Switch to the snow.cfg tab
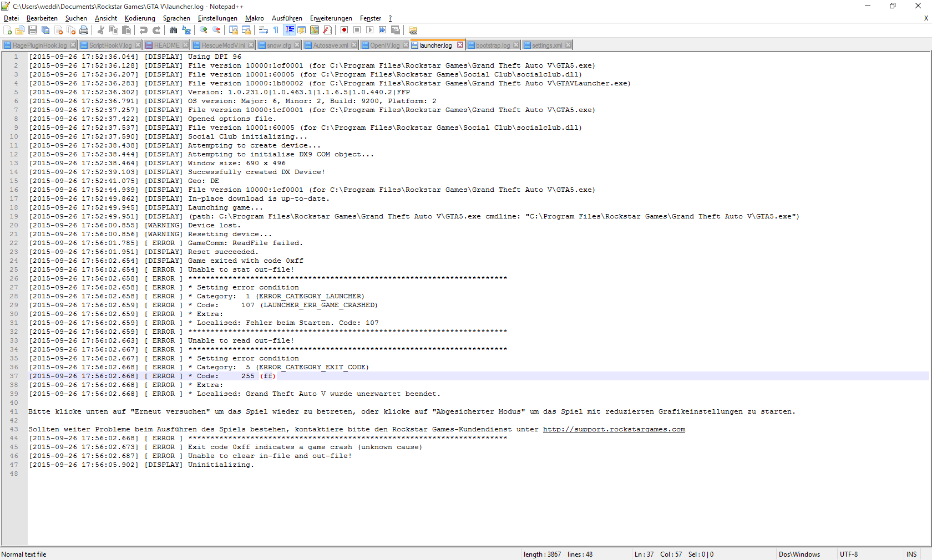 [278, 45]
